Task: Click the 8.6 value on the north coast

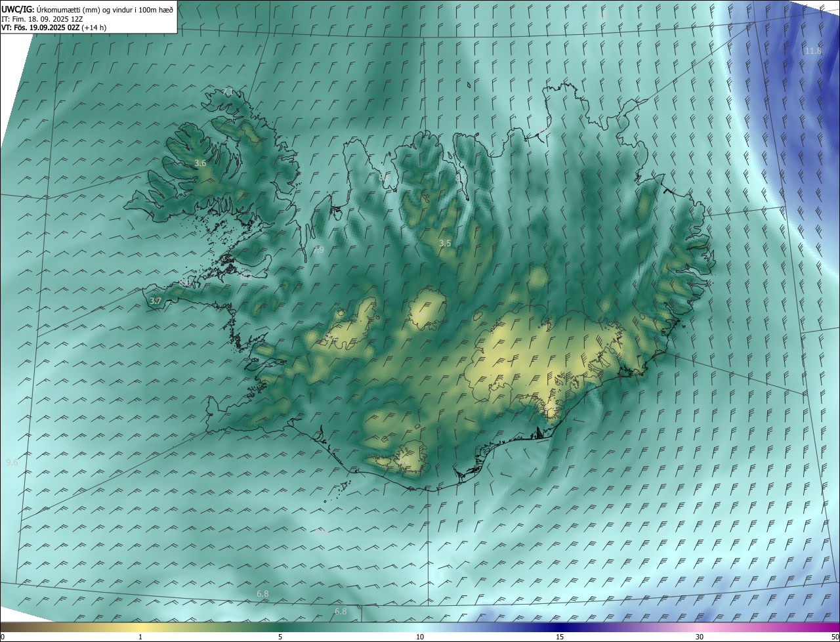Action: pyautogui.click(x=385, y=177)
